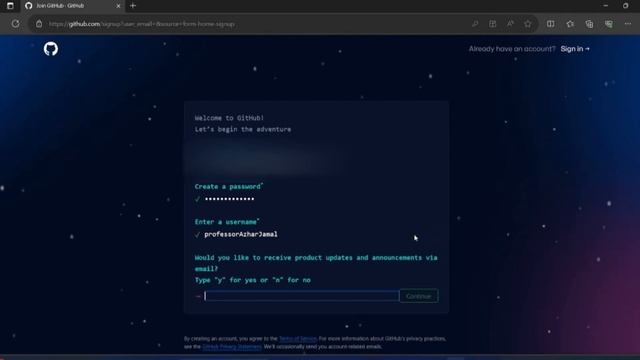Close the Join GitHub tab
Screen dimensions: 640x360
point(118,6)
